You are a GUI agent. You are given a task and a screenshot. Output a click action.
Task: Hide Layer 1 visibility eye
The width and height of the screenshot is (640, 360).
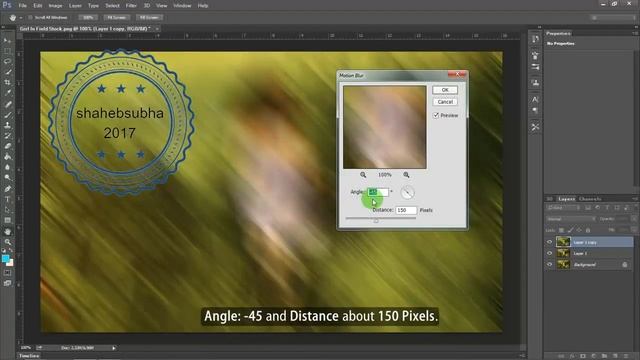[x=549, y=253]
